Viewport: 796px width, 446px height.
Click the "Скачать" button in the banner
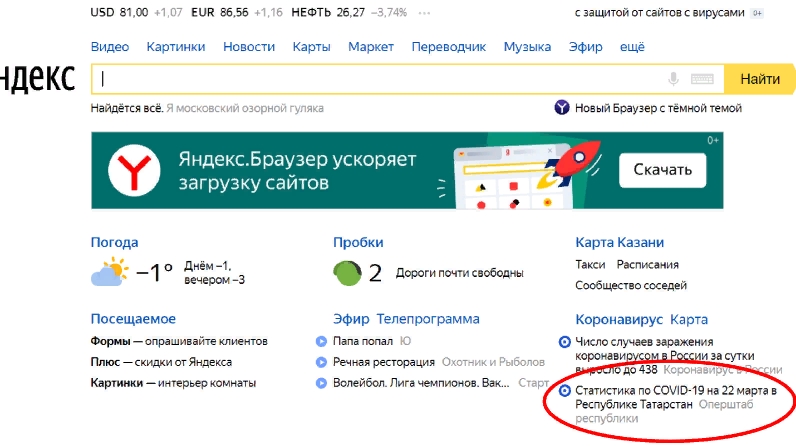click(x=662, y=170)
